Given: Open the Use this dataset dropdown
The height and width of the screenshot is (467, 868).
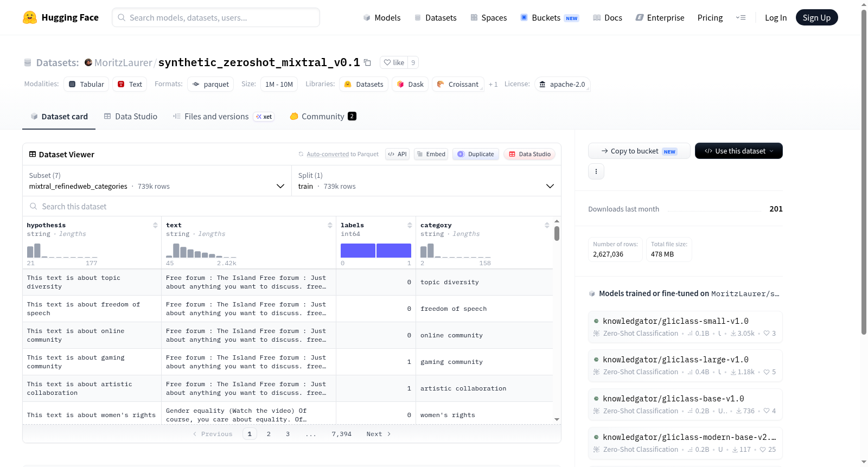Looking at the screenshot, I should pos(738,151).
